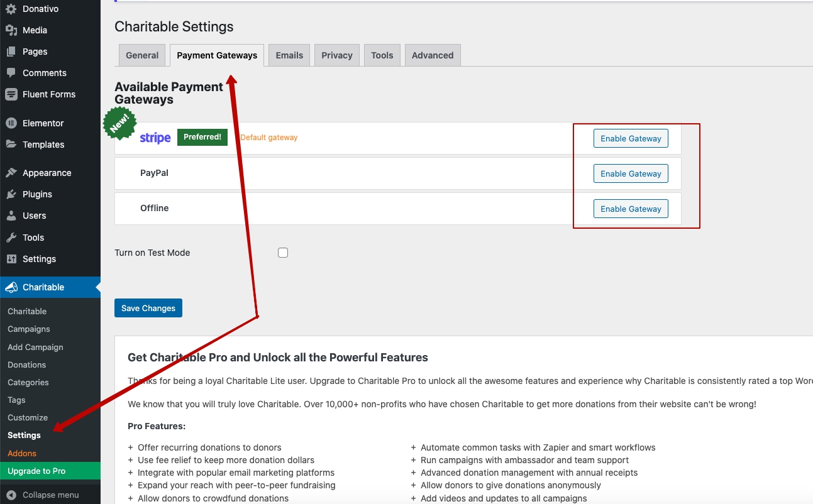Click the Elementor icon in sidebar
Viewport: 813px width, 504px height.
click(11, 123)
